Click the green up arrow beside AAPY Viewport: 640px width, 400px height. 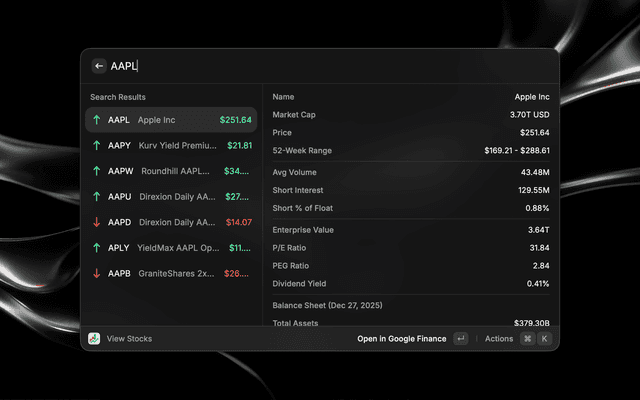[x=97, y=146]
